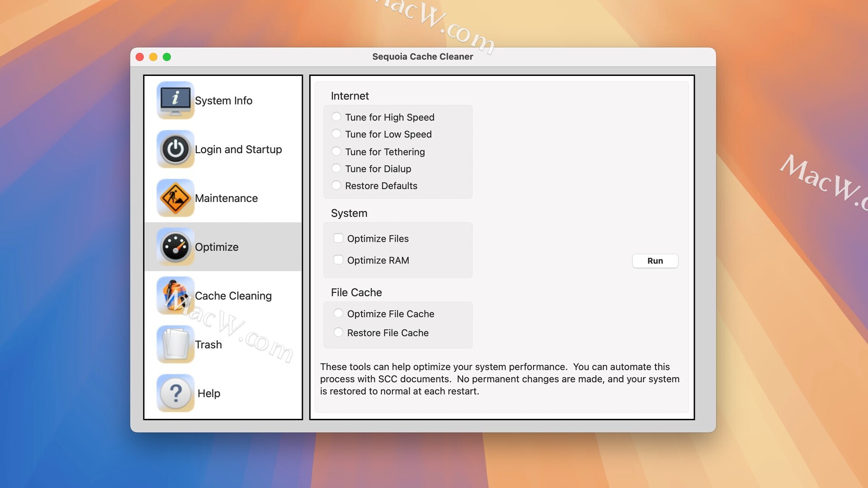Click the Optimize gauge icon

(x=175, y=247)
